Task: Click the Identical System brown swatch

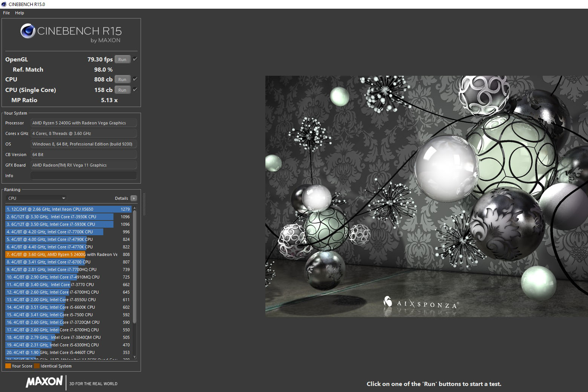Action: click(x=37, y=366)
